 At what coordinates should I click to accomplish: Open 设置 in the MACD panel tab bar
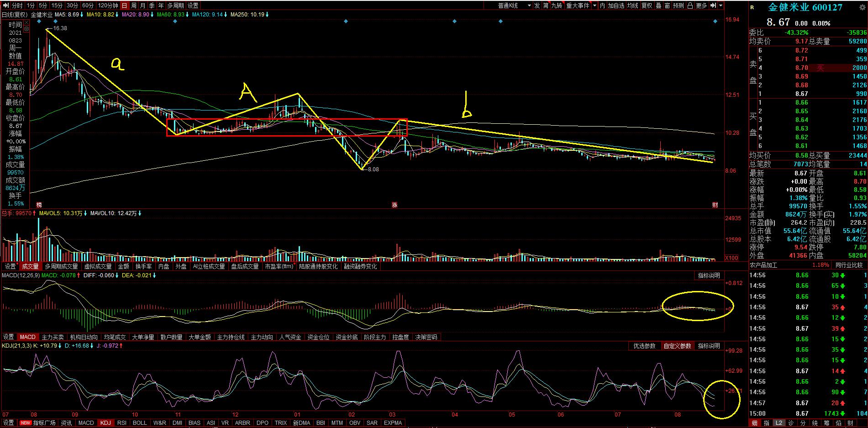9,337
